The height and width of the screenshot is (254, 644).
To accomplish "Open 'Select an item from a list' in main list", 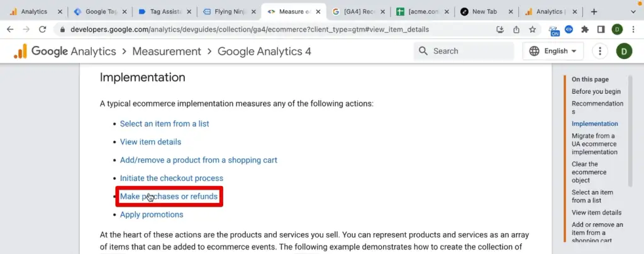I will coord(164,123).
